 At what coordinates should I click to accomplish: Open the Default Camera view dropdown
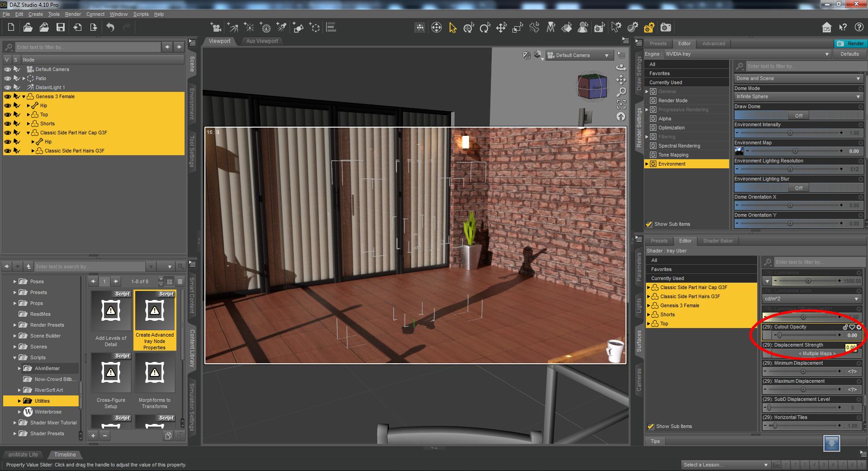[579, 55]
